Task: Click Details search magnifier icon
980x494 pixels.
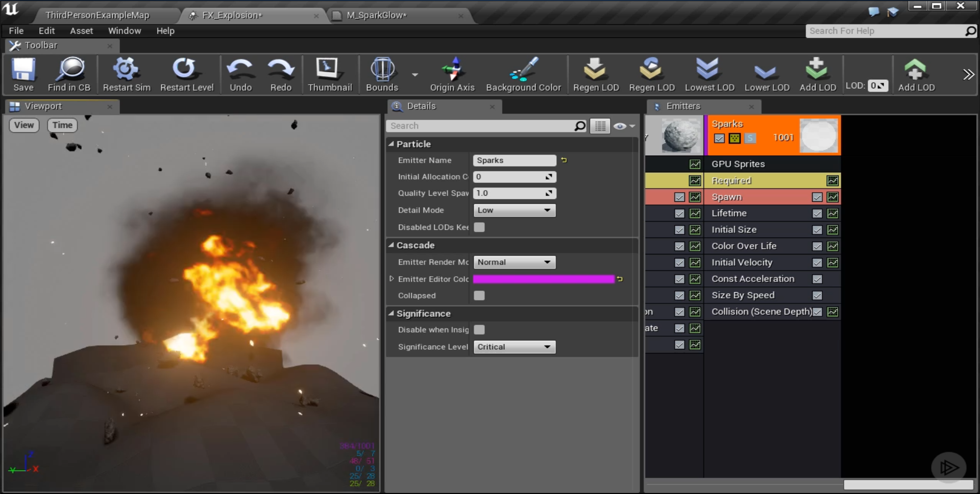Action: point(580,126)
